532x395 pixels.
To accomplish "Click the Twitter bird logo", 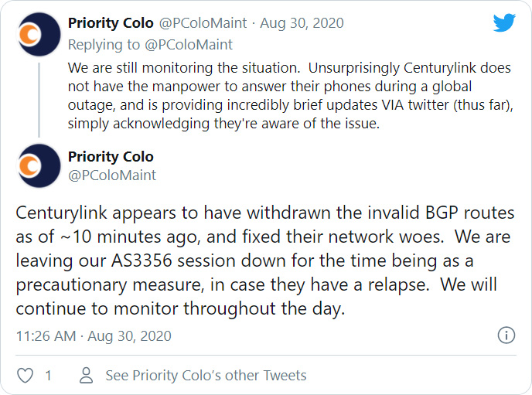I will coord(504,24).
